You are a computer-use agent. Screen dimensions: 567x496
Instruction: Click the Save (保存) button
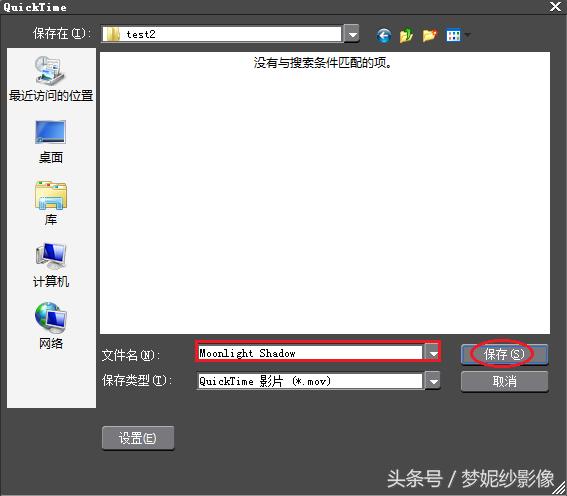[x=504, y=354]
